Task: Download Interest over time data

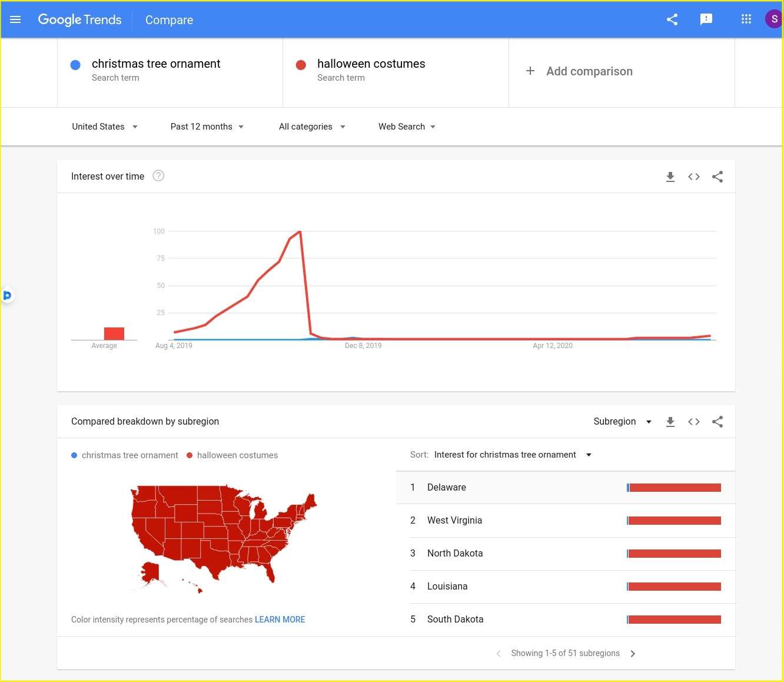Action: (670, 177)
